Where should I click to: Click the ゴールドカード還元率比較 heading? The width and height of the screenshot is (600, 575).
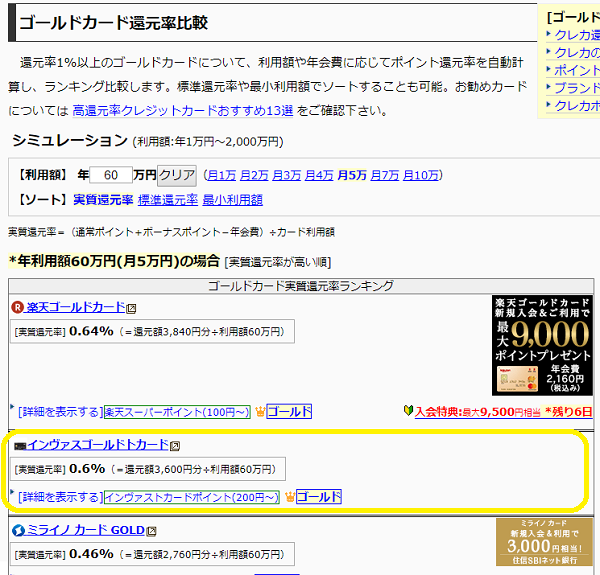pyautogui.click(x=113, y=23)
